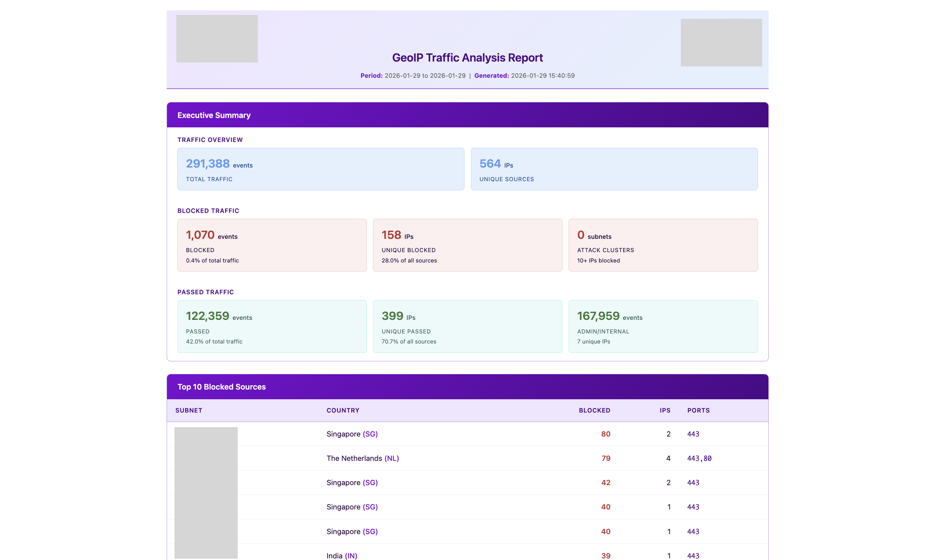Screen dimensions: 938x560
Task: Click the 0 subnets Attack Clusters card
Action: coord(663,245)
